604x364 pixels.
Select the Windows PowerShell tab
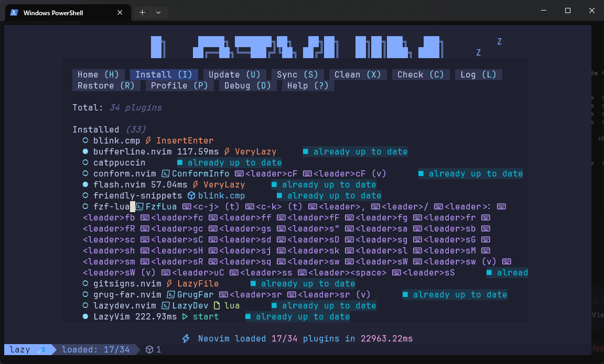tap(68, 13)
